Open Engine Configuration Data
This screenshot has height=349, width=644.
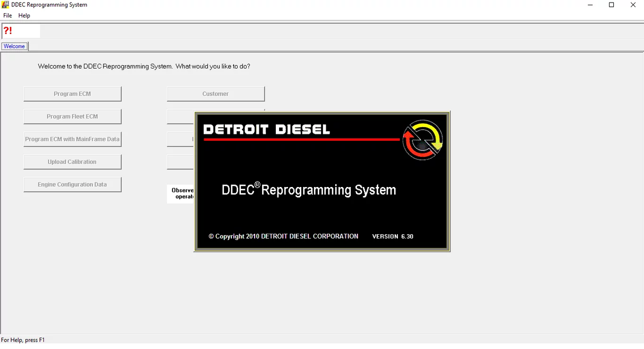click(72, 185)
